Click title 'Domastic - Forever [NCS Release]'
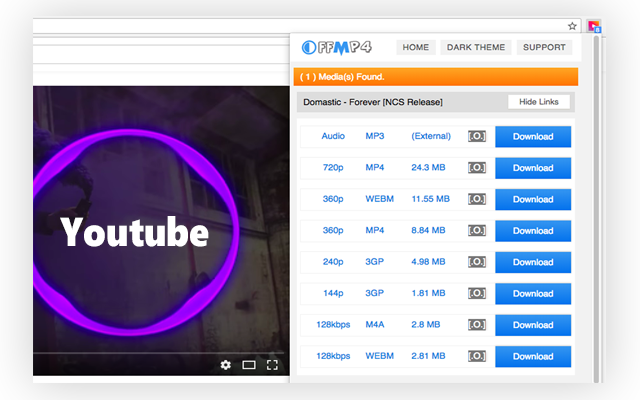The width and height of the screenshot is (640, 400). click(x=373, y=102)
